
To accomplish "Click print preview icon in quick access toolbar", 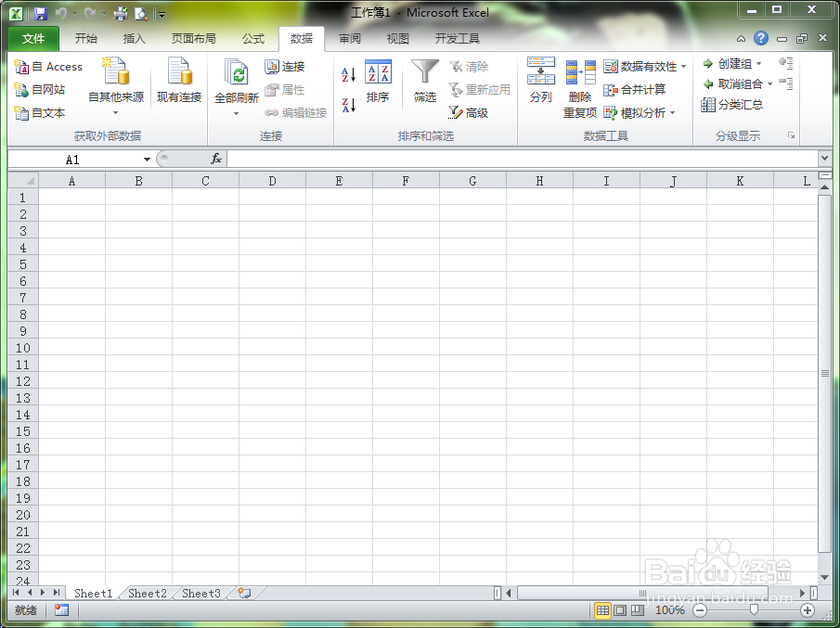I will pos(141,13).
